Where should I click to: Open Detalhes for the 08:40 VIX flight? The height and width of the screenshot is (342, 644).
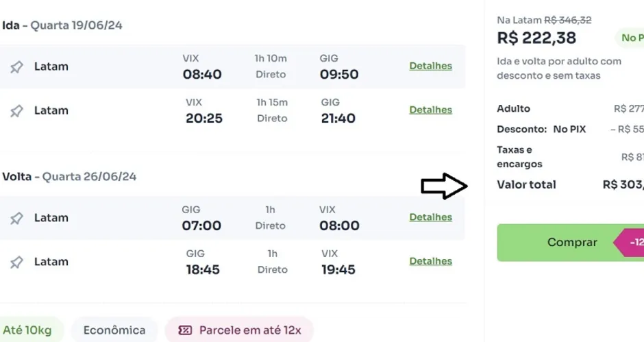tap(430, 66)
